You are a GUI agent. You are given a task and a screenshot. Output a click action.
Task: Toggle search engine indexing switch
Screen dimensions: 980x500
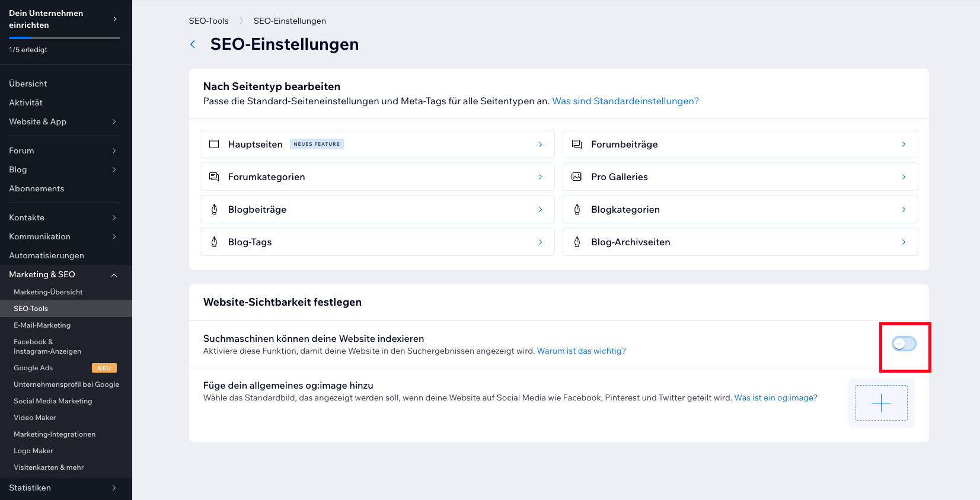904,344
